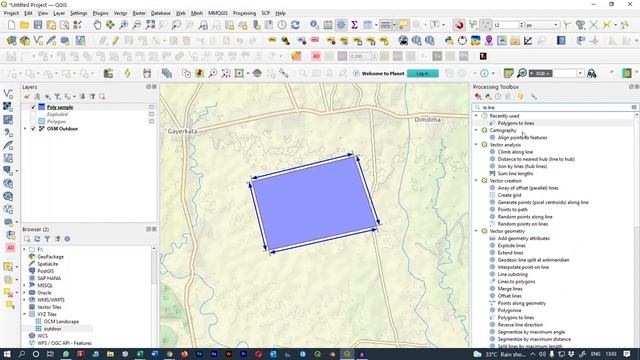Open the Database menu
Viewport: 640px width, 360px height.
coord(160,13)
